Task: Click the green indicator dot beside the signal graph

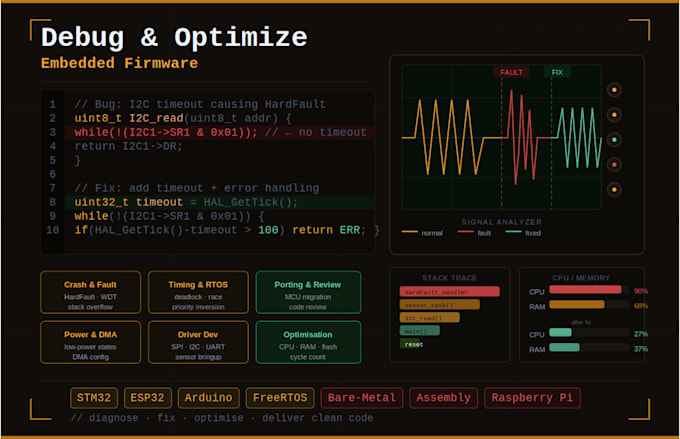Action: (614, 140)
